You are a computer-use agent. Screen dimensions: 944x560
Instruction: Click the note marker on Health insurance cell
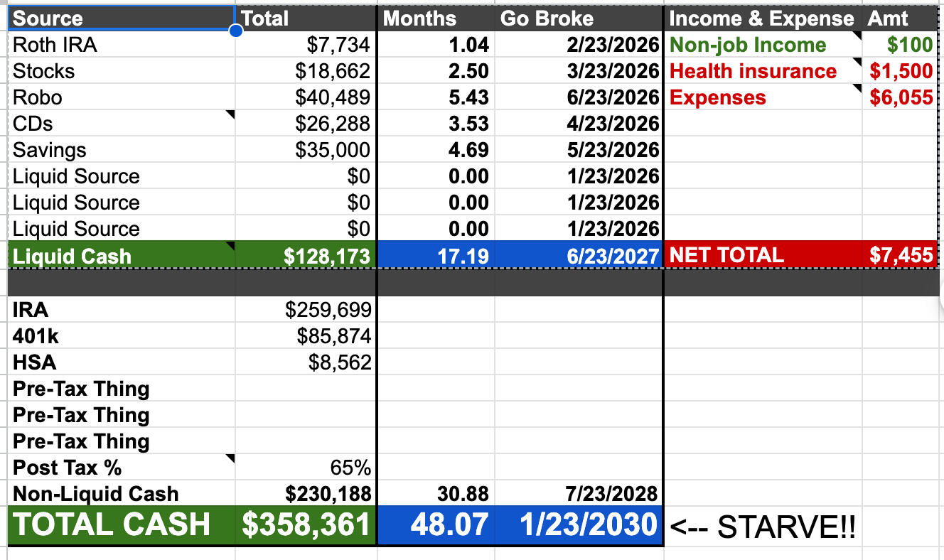(858, 62)
